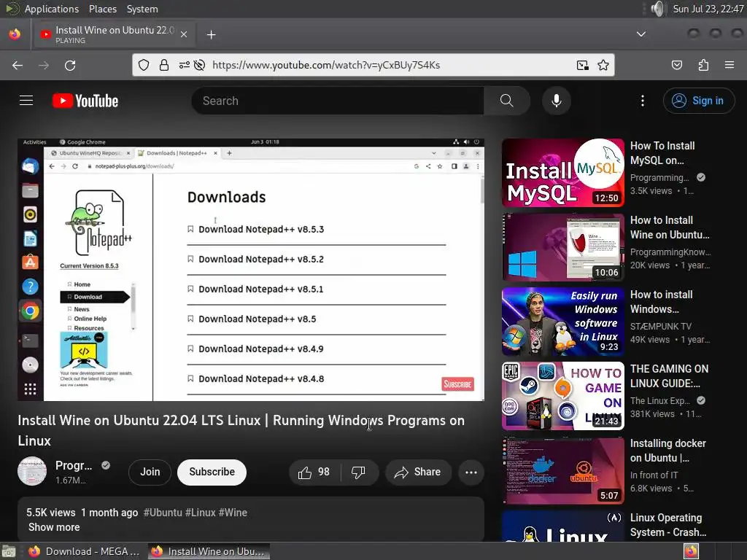Click title THE GAMING ON LINUX GUIDE
The height and width of the screenshot is (560, 747).
tap(669, 376)
